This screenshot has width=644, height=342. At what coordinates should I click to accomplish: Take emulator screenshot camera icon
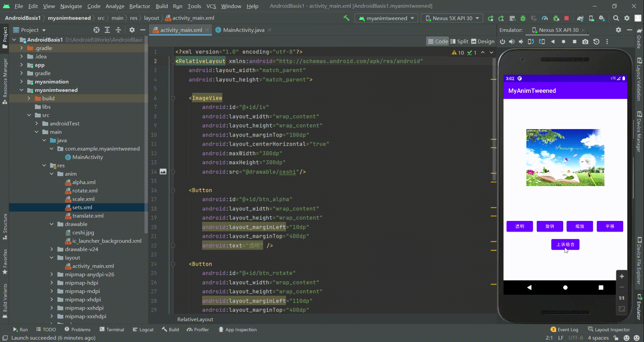(585, 42)
